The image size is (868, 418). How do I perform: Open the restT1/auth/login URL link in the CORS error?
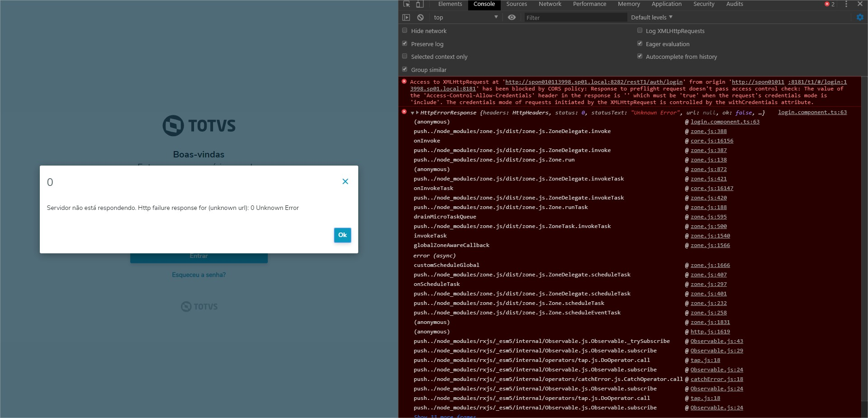coord(594,82)
